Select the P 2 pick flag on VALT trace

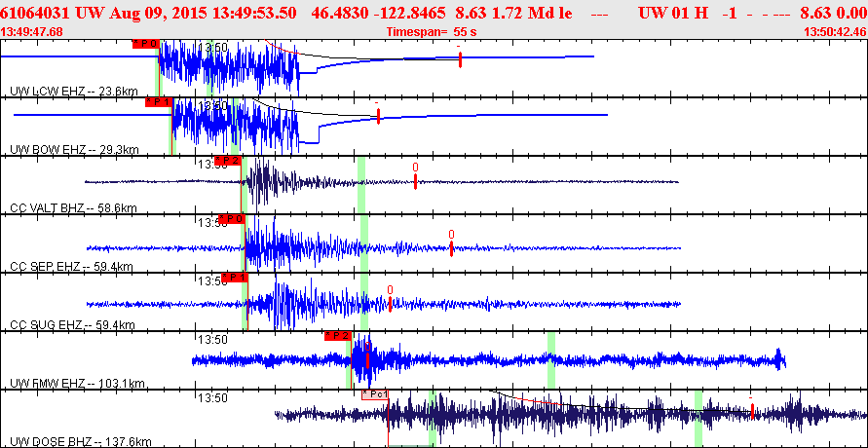click(228, 161)
